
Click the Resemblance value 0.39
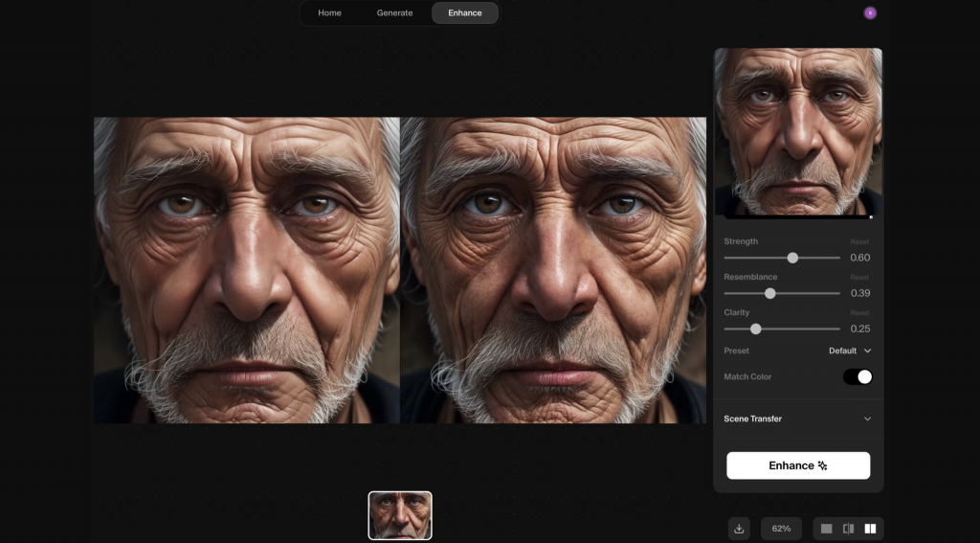pos(860,293)
